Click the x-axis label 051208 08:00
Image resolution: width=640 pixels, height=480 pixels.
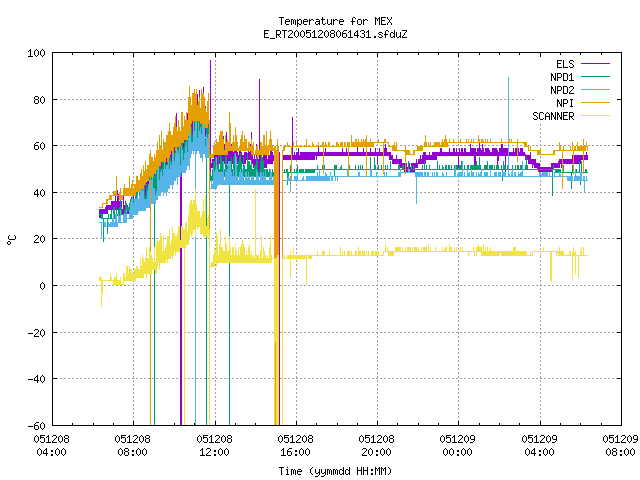[133, 446]
